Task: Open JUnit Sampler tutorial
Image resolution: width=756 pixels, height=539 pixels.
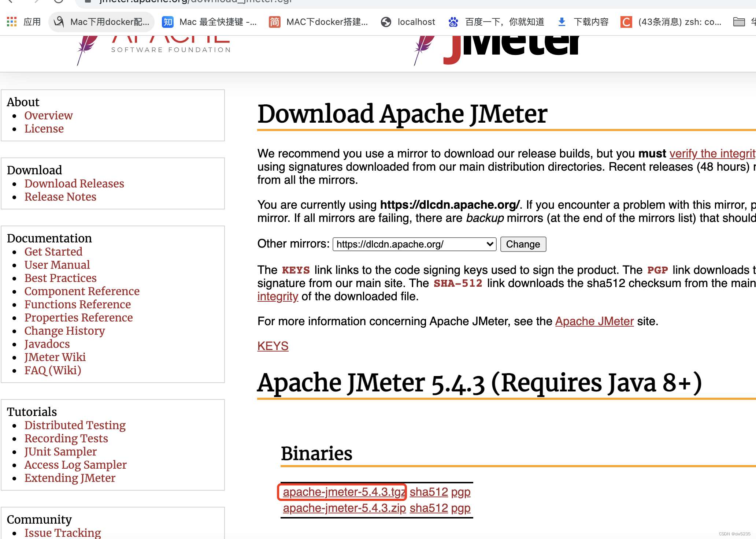Action: click(x=60, y=451)
